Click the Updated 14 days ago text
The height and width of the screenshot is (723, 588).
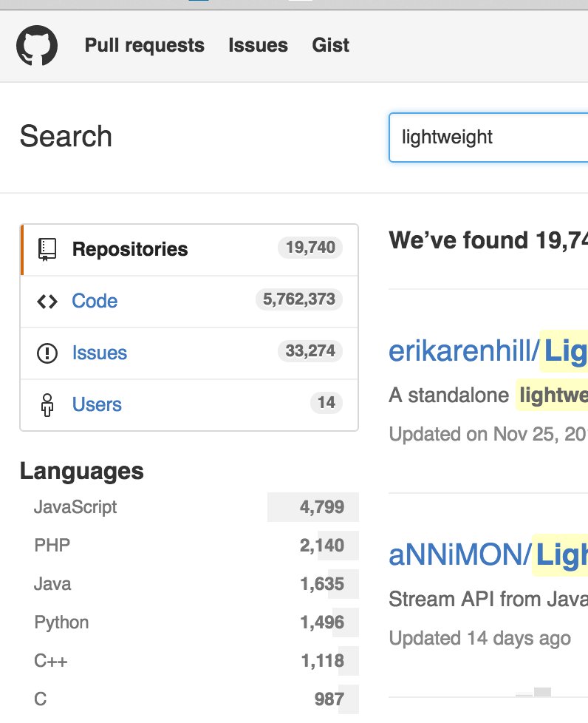click(x=479, y=639)
